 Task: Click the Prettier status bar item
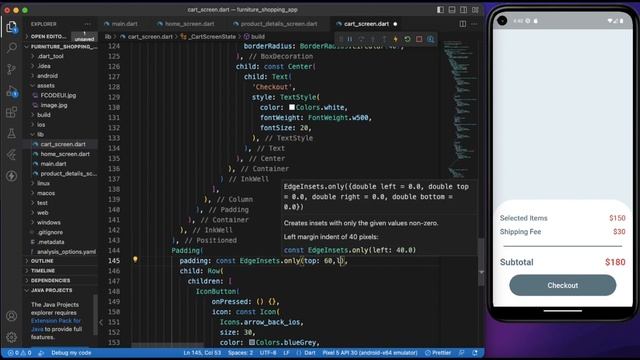pos(438,353)
